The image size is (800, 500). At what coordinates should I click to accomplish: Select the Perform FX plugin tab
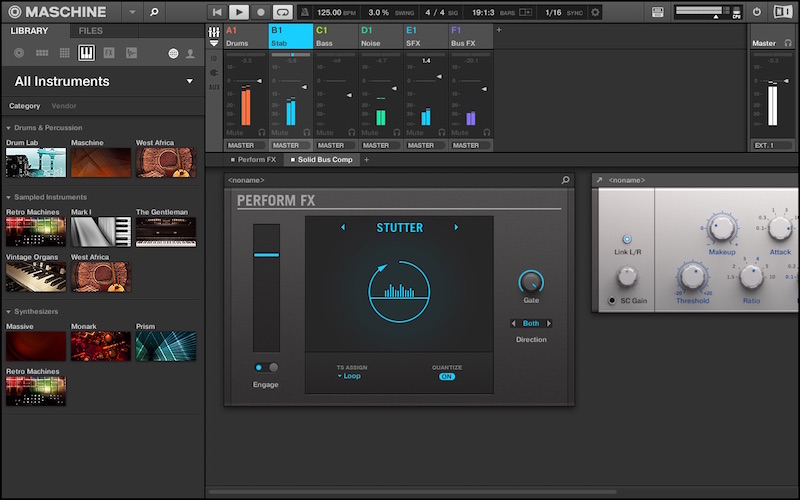click(253, 160)
